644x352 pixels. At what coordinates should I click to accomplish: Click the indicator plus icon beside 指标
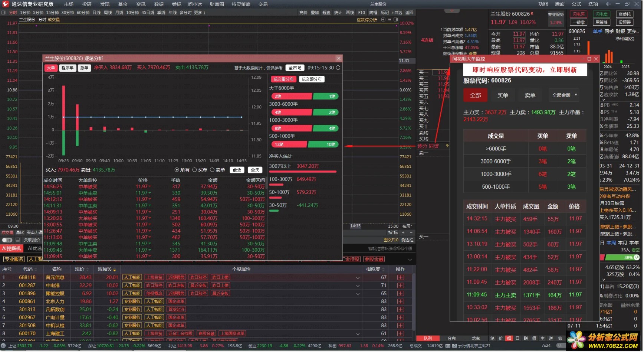coord(403,232)
